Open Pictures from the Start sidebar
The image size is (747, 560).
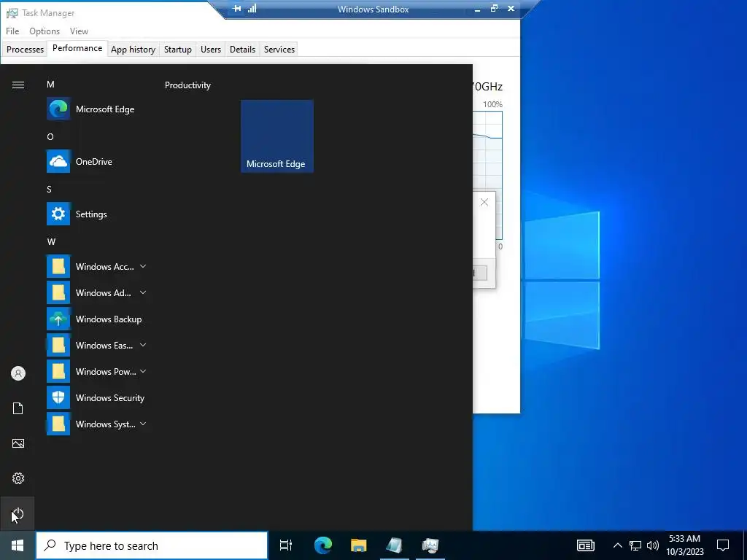(x=18, y=443)
